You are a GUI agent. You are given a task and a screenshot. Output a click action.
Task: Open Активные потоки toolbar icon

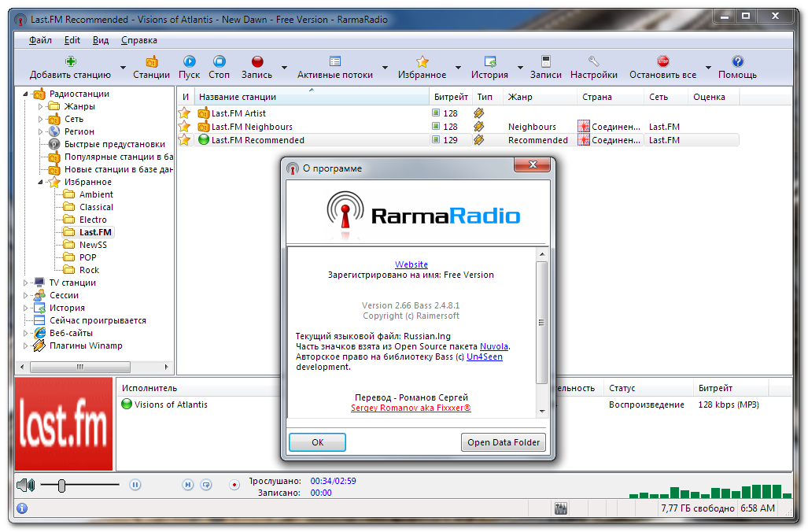point(335,62)
